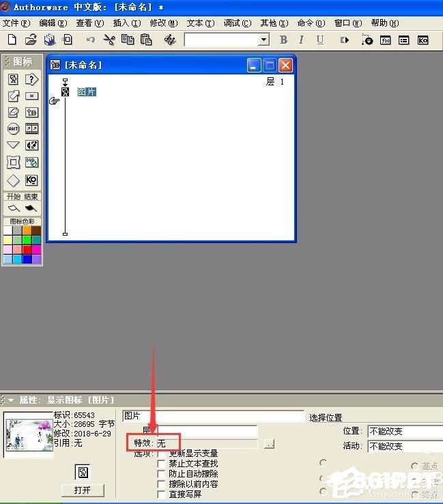Select the DVD icon in palette
This screenshot has height=504, width=443.
31,162
